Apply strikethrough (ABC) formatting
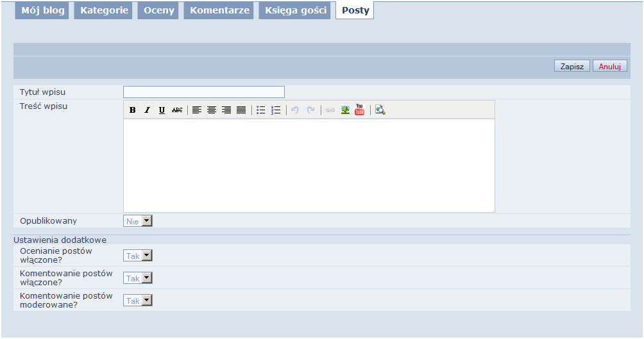This screenshot has height=339, width=644. click(x=177, y=110)
